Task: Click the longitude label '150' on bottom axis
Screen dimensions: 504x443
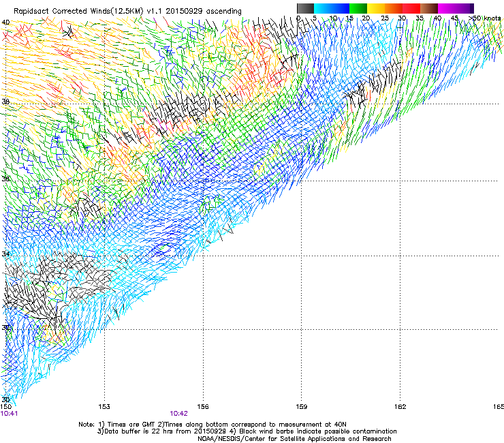Action: (x=6, y=407)
